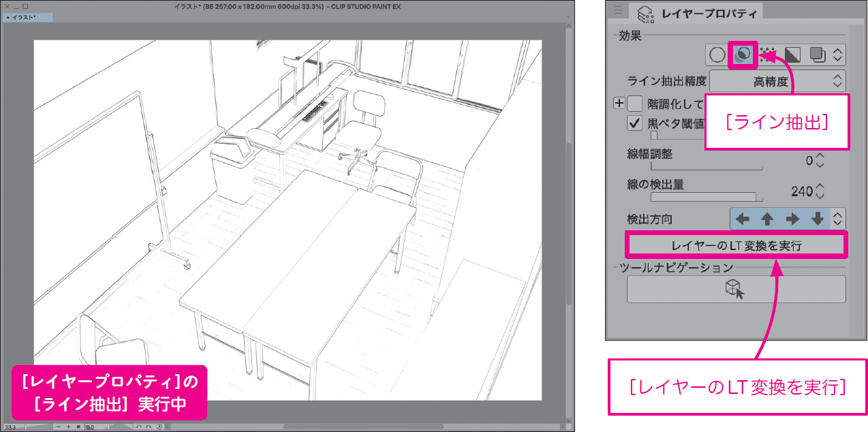The width and height of the screenshot is (868, 432).
Task: Click the zoom in plus icon in status bar
Action: (68, 427)
